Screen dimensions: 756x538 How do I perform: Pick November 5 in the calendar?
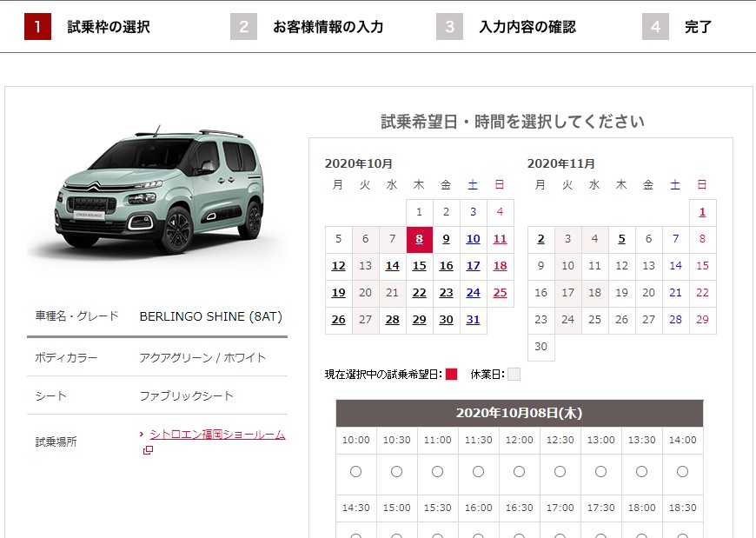click(621, 239)
